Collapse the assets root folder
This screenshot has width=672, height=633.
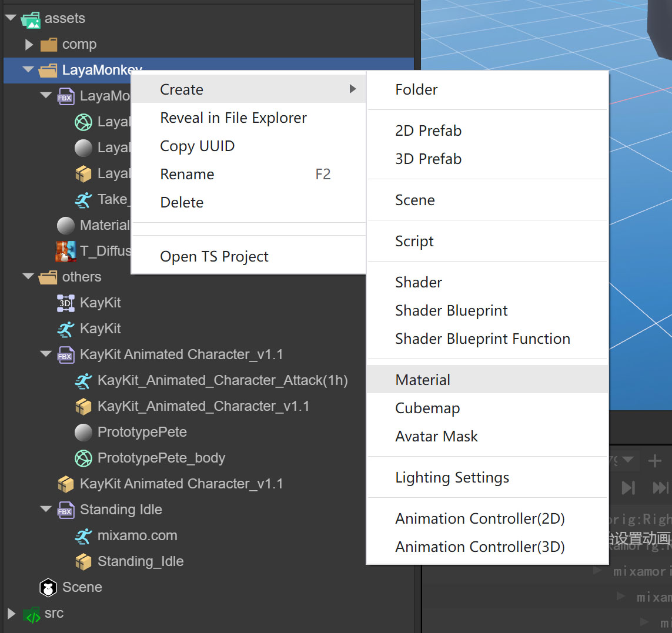[x=11, y=18]
